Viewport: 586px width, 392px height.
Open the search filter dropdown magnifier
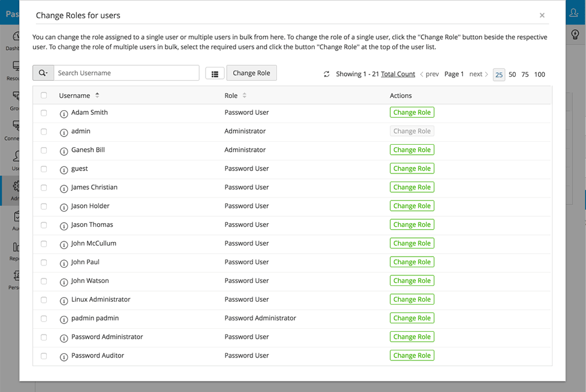tap(43, 73)
